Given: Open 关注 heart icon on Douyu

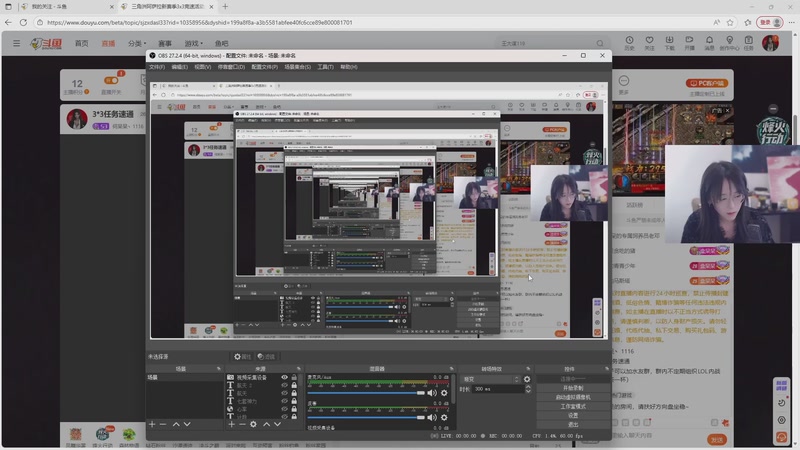Looking at the screenshot, I should pyautogui.click(x=649, y=43).
